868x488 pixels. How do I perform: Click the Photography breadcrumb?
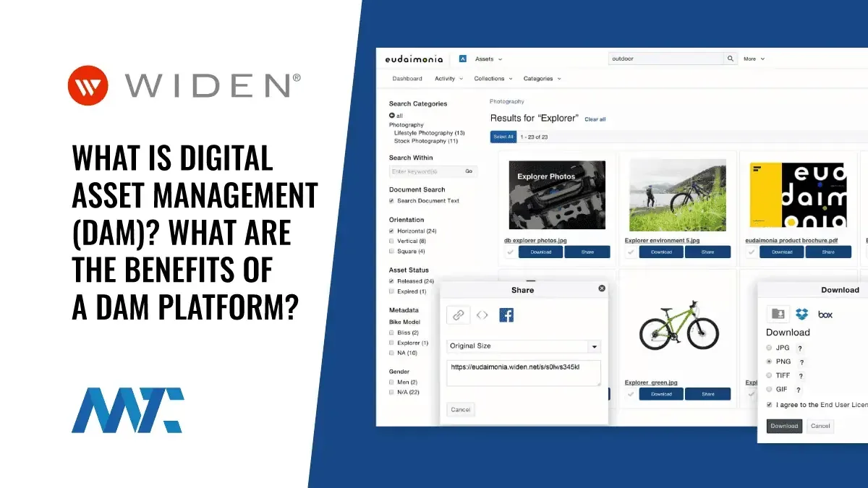pyautogui.click(x=507, y=102)
